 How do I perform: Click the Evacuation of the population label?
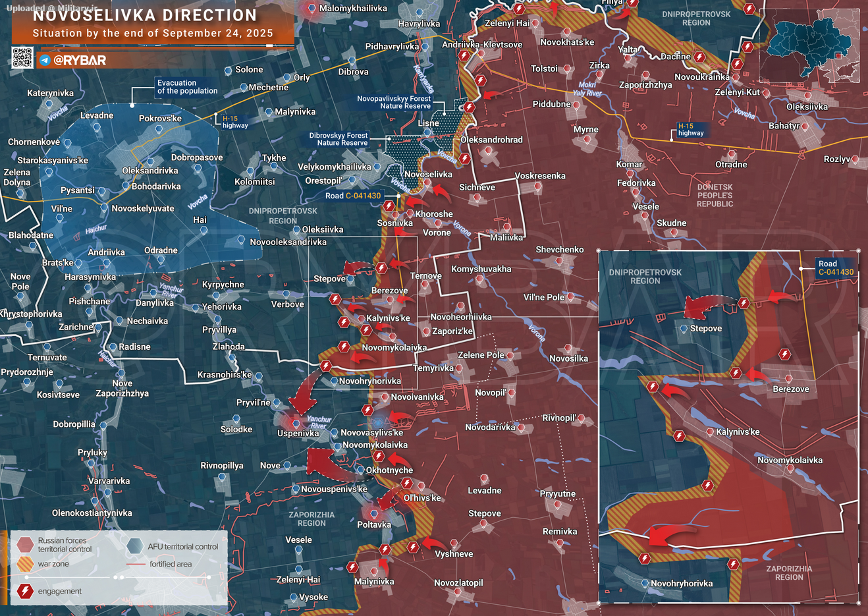(x=187, y=87)
